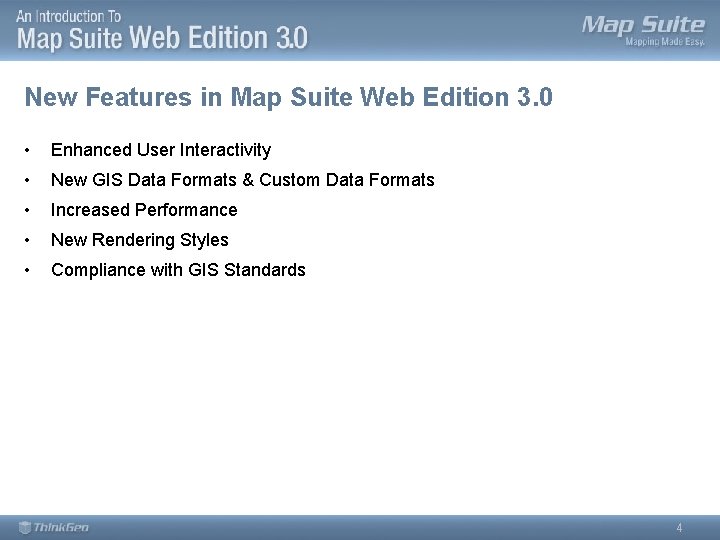Click the 'New Rendering Styles' bullet text

(x=140, y=240)
